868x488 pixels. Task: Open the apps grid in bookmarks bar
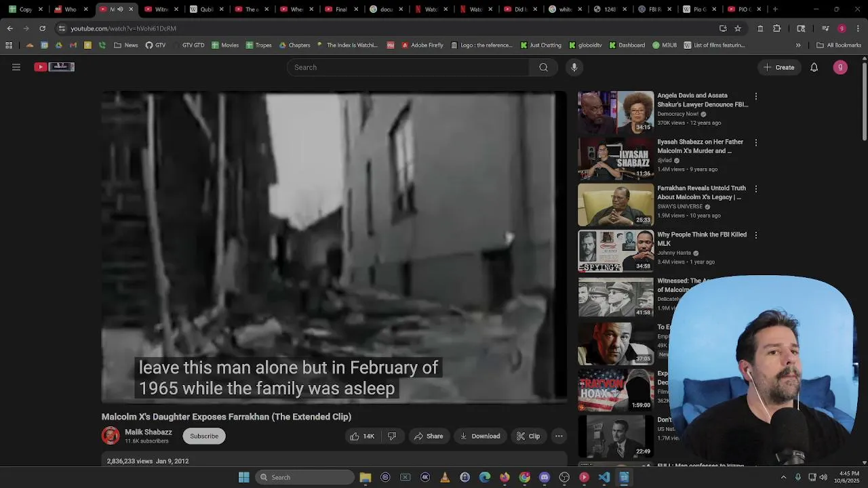9,45
